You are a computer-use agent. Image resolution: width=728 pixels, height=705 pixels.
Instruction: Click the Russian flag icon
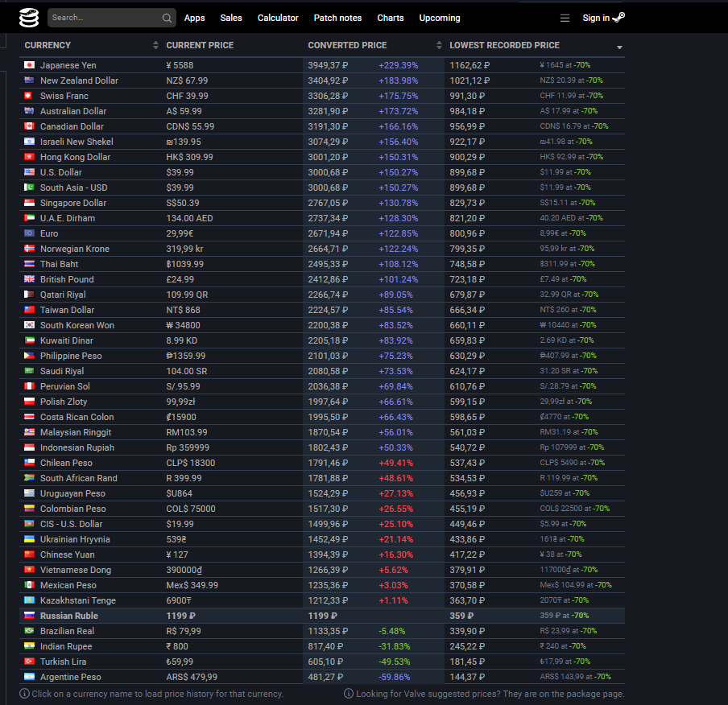[x=29, y=616]
